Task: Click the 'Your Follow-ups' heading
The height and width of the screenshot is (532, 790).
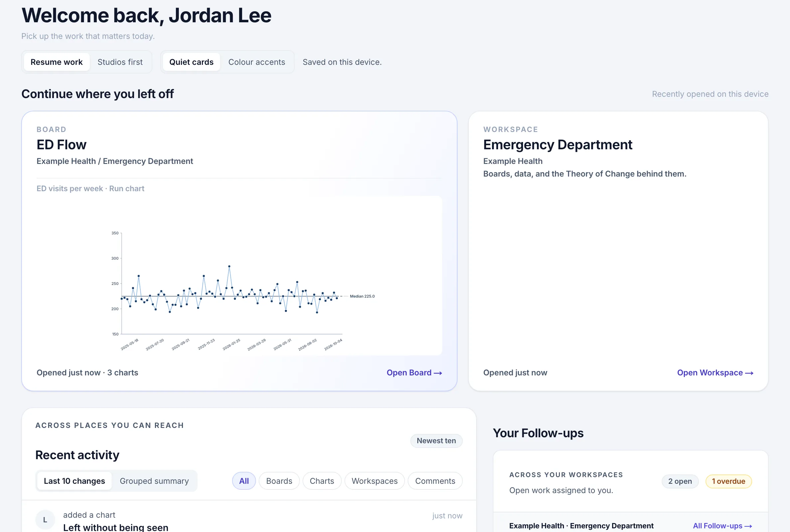Action: pyautogui.click(x=538, y=433)
